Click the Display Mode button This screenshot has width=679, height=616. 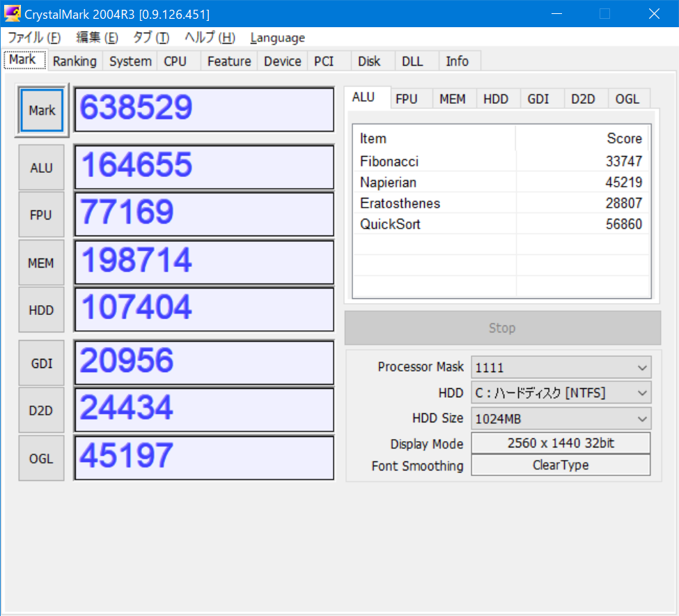(x=561, y=442)
